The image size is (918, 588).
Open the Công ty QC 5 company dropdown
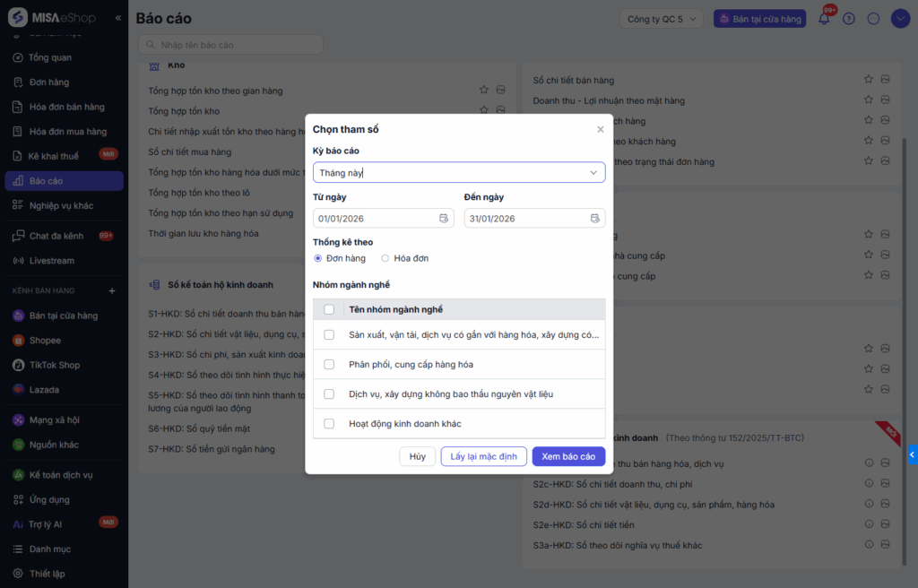[662, 19]
